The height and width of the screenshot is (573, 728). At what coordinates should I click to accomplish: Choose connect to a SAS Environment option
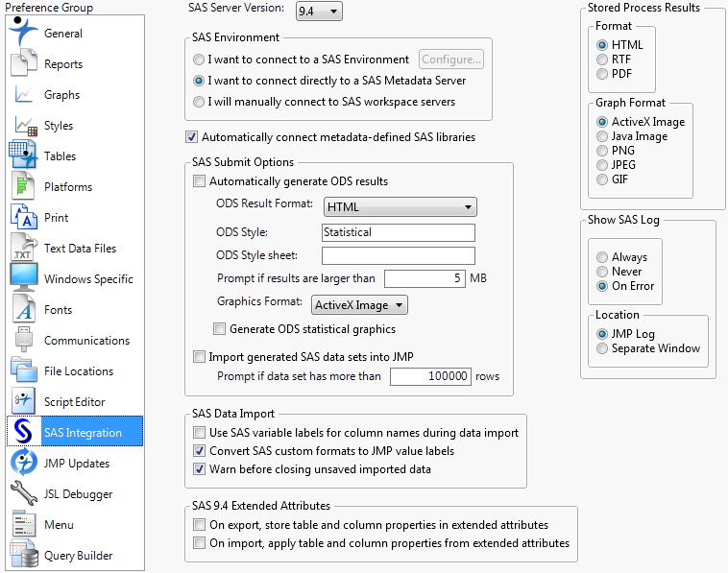pos(199,60)
